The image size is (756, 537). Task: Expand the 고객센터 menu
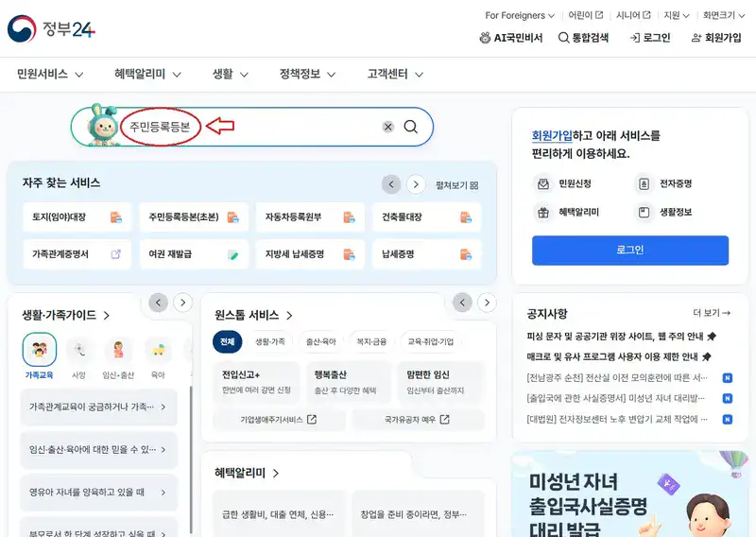tap(395, 75)
